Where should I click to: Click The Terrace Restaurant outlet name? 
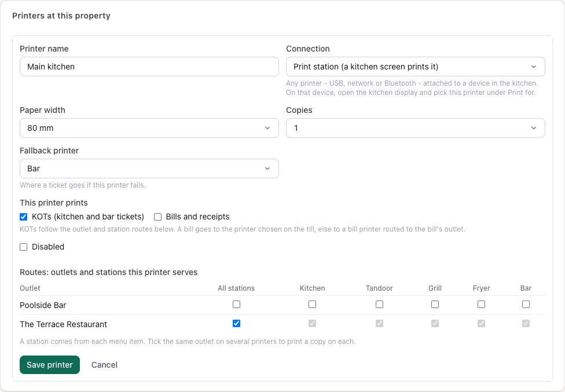click(x=64, y=324)
